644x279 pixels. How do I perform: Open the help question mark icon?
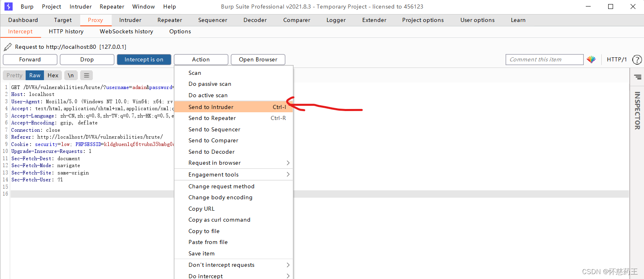[637, 60]
